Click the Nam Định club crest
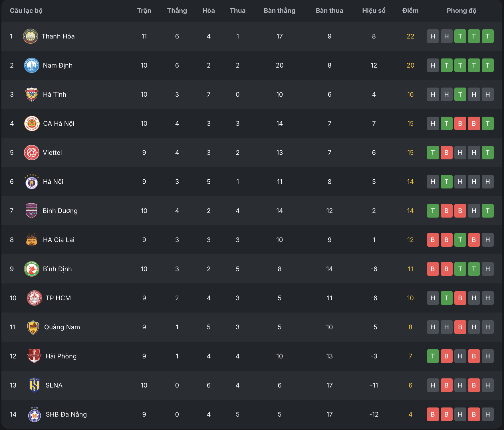Viewport: 504px width, 430px height. coord(32,65)
